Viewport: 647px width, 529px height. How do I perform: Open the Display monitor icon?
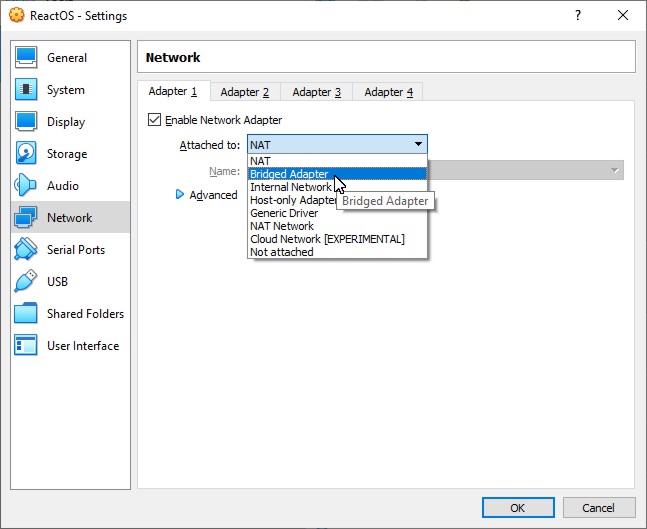click(x=26, y=121)
